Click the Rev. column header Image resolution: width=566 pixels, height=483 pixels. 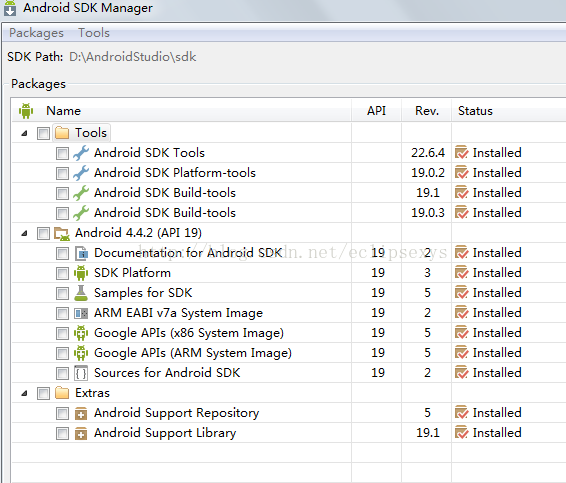(x=427, y=111)
